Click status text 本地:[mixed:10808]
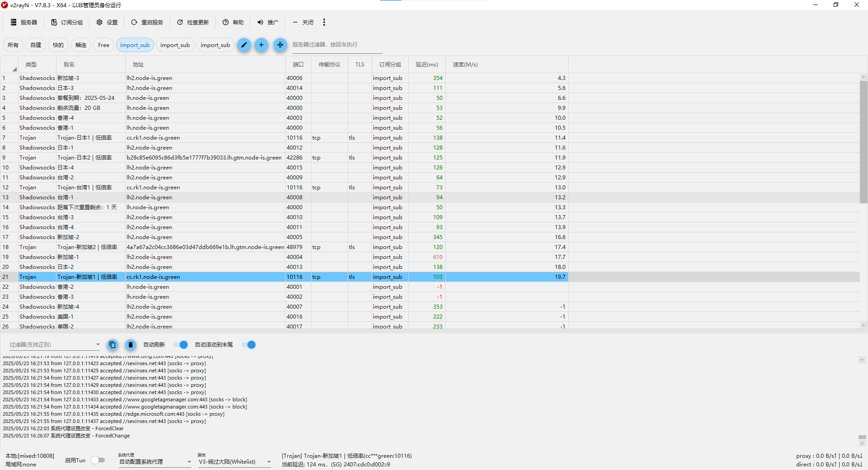 click(x=30, y=456)
